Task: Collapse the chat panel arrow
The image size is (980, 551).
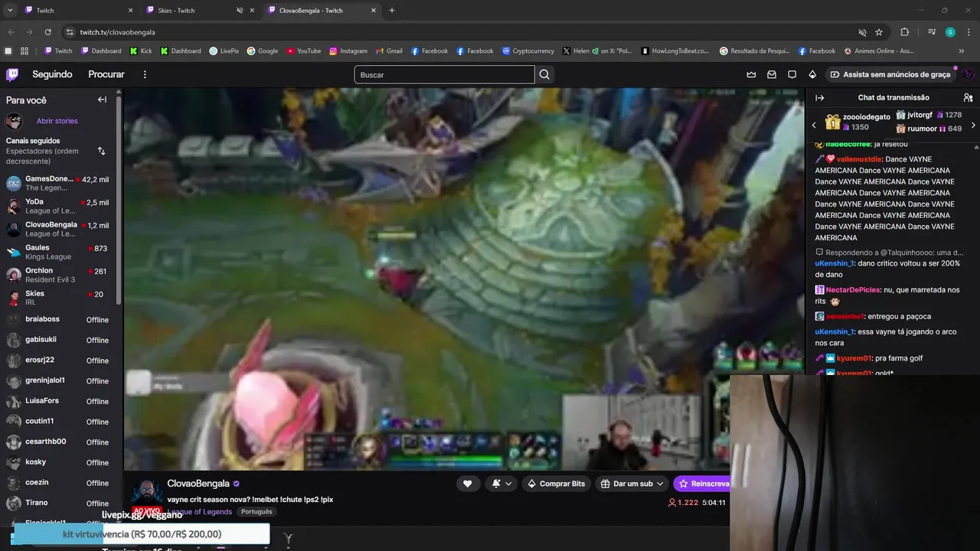Action: (819, 98)
